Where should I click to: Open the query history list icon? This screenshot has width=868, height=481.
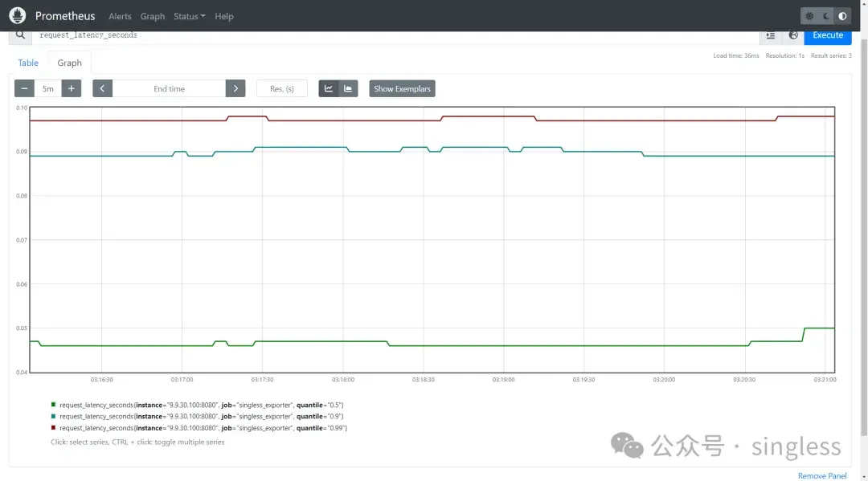771,35
